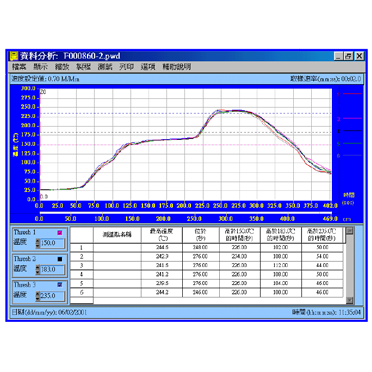Click the 246.00 position cell in row 6
This screenshot has height=372, width=372.
(x=201, y=292)
